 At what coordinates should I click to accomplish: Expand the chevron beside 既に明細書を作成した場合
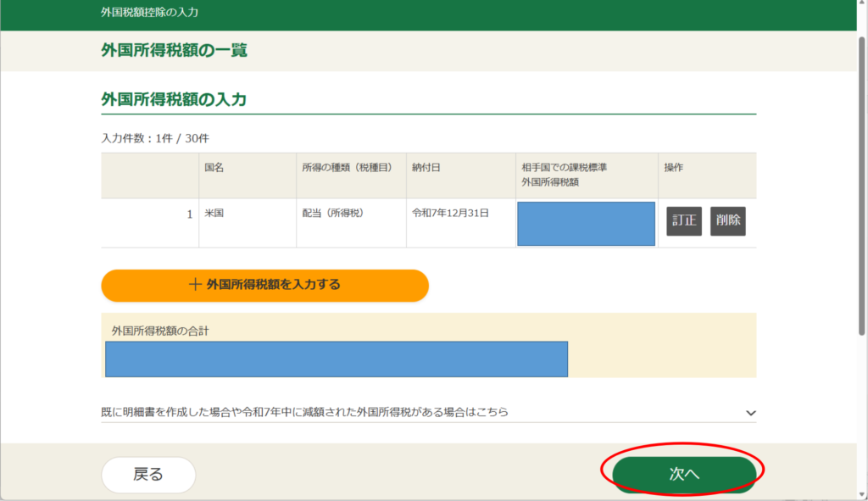[749, 413]
